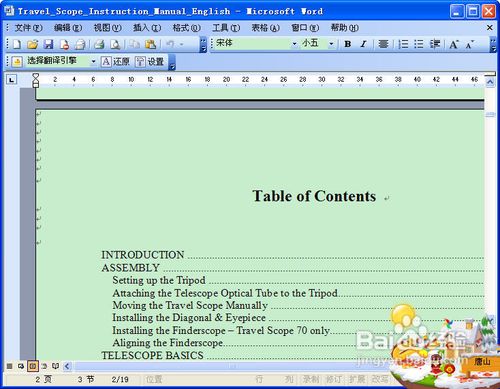Click the ruler indent marker
This screenshot has height=389, width=500.
pyautogui.click(x=36, y=80)
